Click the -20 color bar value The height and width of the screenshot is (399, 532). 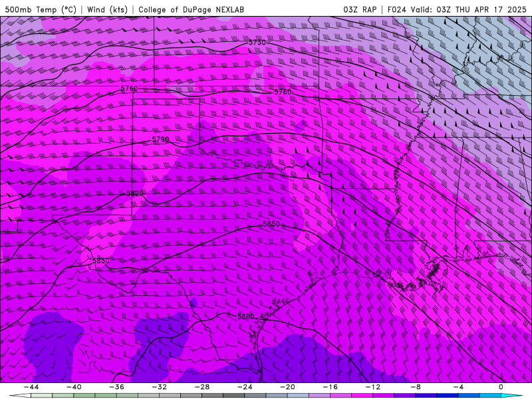(x=288, y=387)
